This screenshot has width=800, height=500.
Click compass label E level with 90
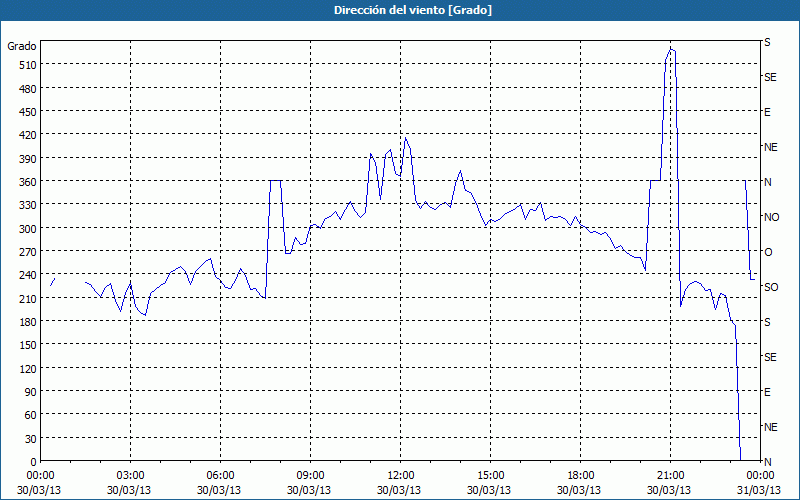(x=767, y=392)
